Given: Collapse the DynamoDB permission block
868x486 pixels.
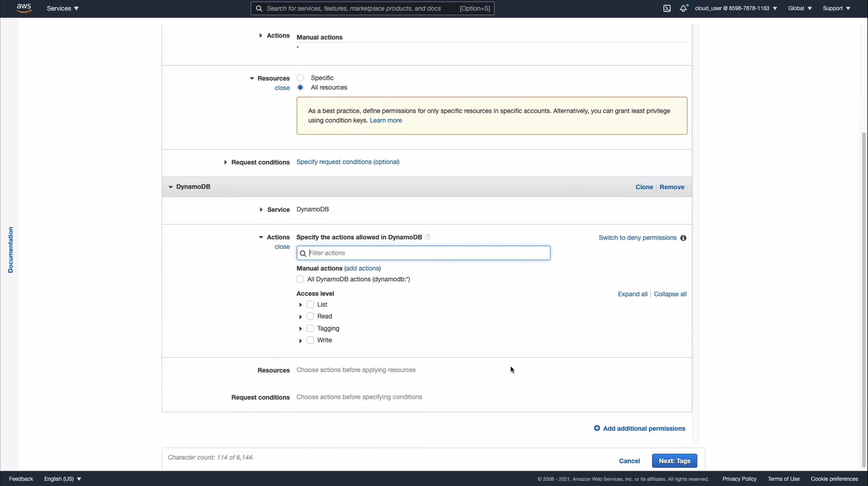Looking at the screenshot, I should point(170,187).
